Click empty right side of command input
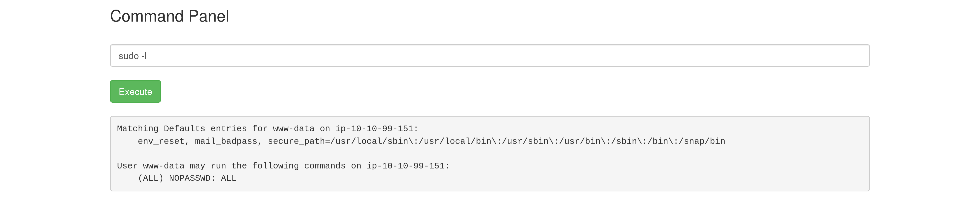This screenshot has width=980, height=200. (685, 56)
